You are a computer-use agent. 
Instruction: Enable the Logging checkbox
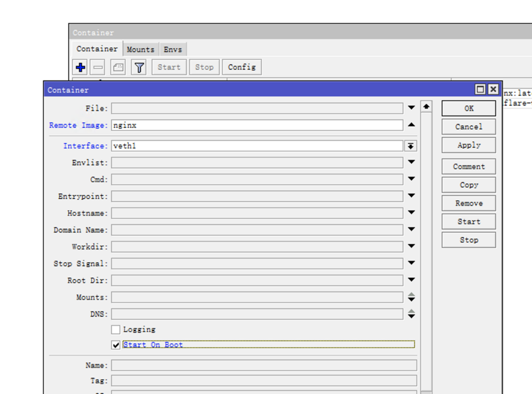tap(116, 330)
